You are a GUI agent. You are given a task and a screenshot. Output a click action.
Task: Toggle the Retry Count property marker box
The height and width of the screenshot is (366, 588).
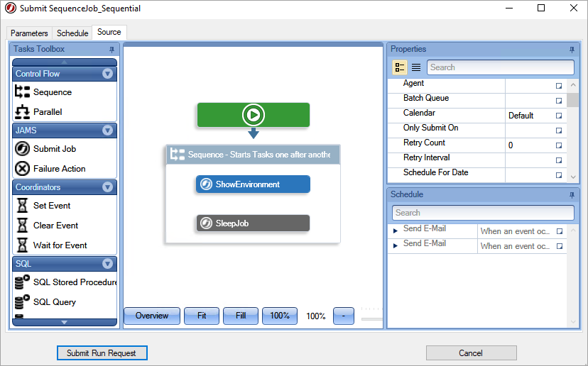coord(559,145)
